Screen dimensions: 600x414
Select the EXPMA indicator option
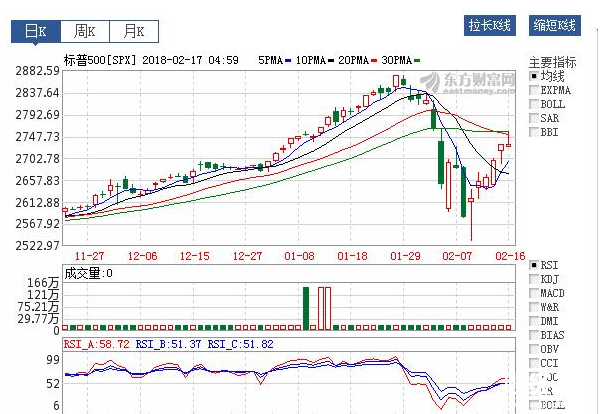click(x=551, y=90)
